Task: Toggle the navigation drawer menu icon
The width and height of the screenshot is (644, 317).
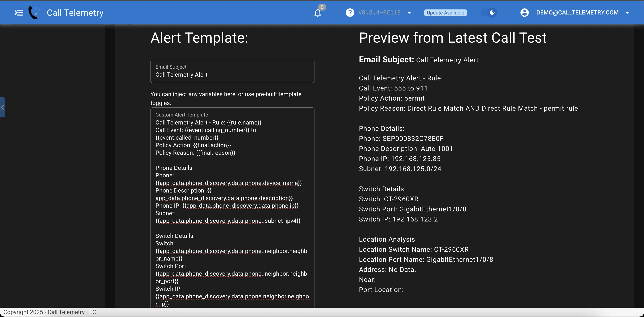Action: click(19, 13)
